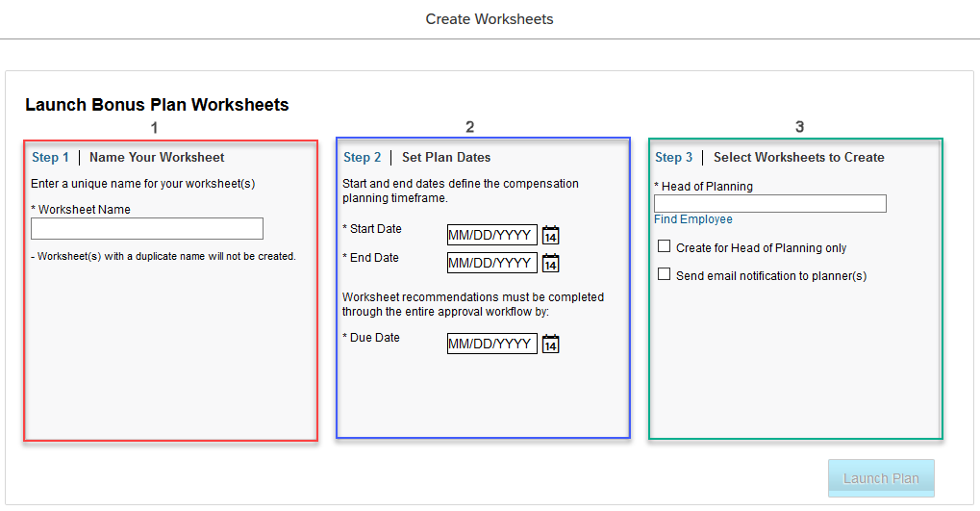The width and height of the screenshot is (980, 511).
Task: Click the Launch Plan button
Action: point(881,478)
